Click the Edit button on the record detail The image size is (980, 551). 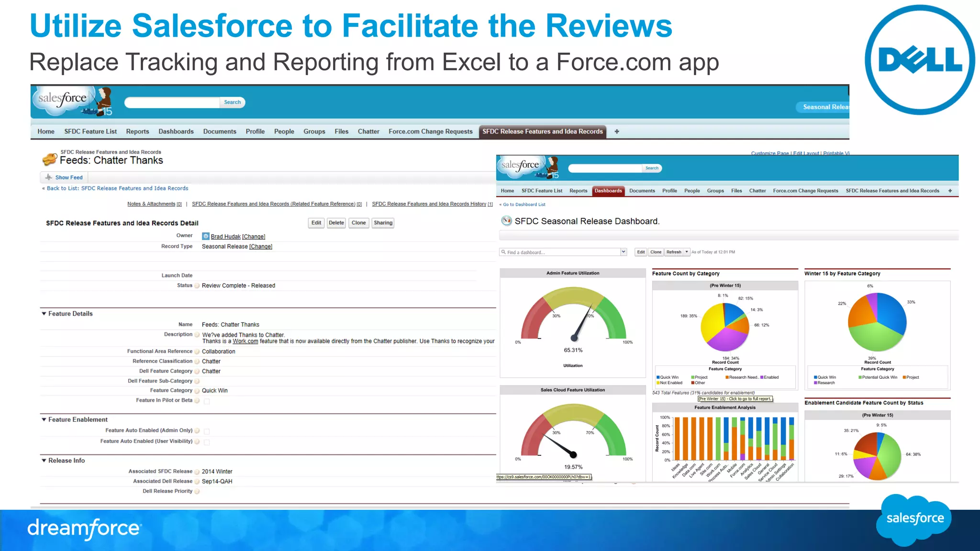tap(316, 223)
